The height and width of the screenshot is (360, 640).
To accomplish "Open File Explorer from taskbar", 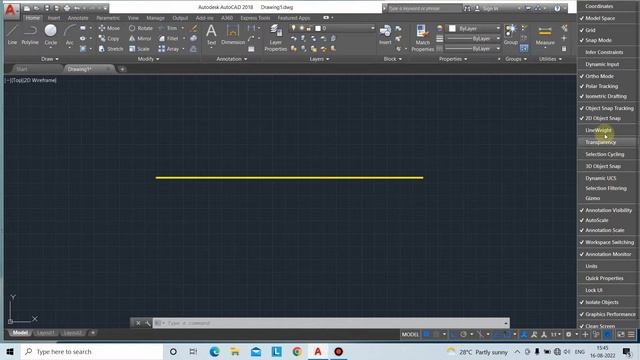I will (235, 351).
